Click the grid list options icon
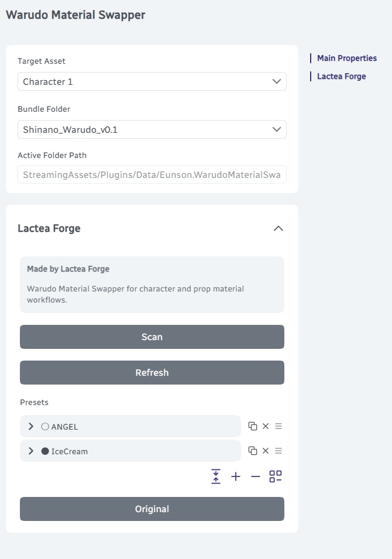Image resolution: width=392 pixels, height=559 pixels. click(x=276, y=476)
